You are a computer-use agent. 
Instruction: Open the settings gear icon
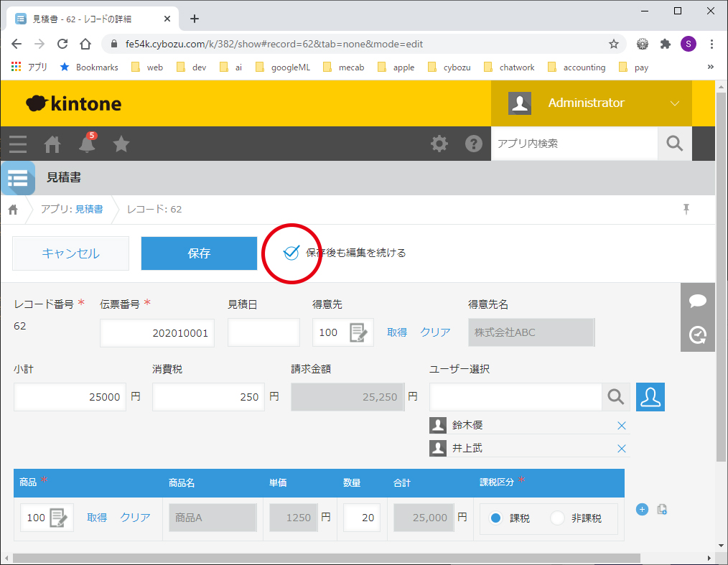pos(439,144)
